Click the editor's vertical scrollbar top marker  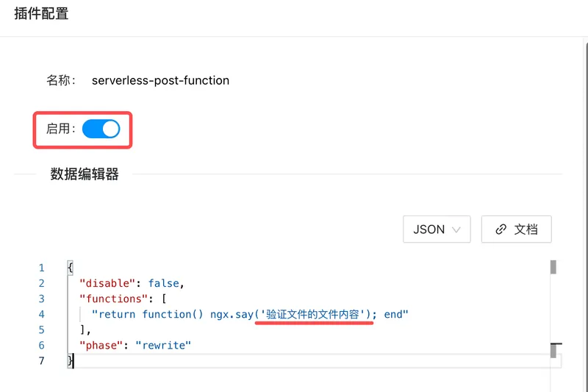(x=553, y=267)
